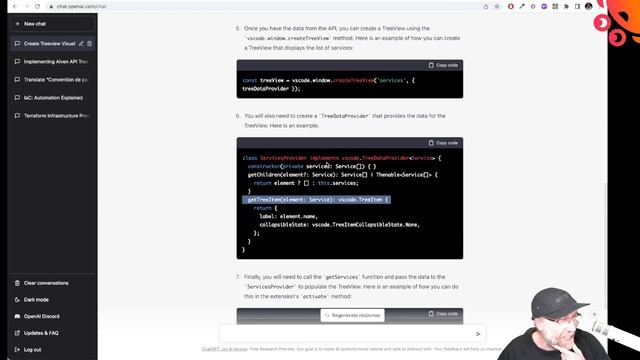Click Regenerate response
The height and width of the screenshot is (360, 640).
tap(352, 316)
